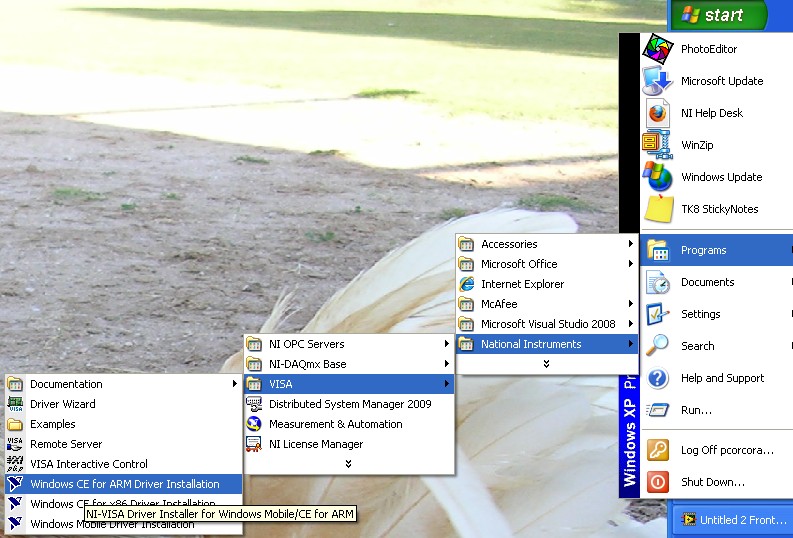Click Windows CE for ARM installer icon
This screenshot has height=538, width=793.
pos(15,484)
